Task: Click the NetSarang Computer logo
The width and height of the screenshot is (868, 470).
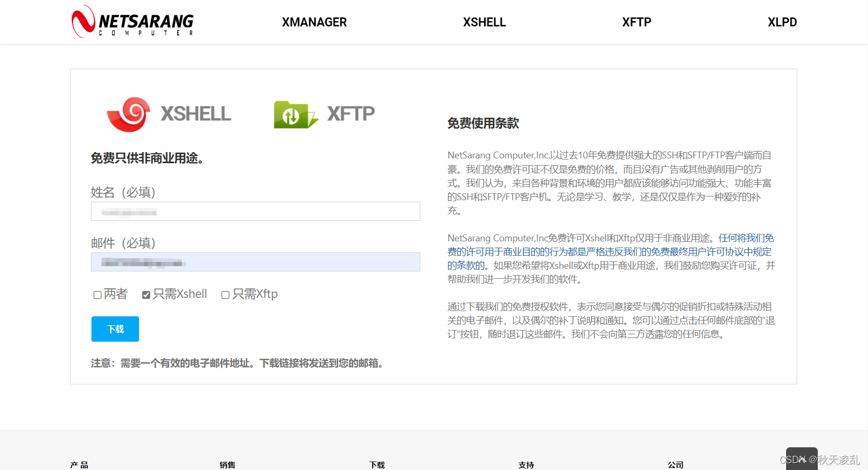Action: click(133, 22)
